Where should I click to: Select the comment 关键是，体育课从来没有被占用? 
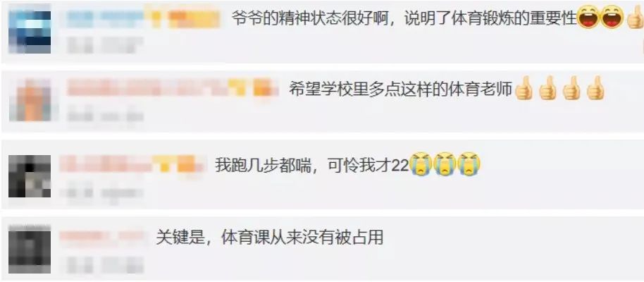(x=269, y=238)
